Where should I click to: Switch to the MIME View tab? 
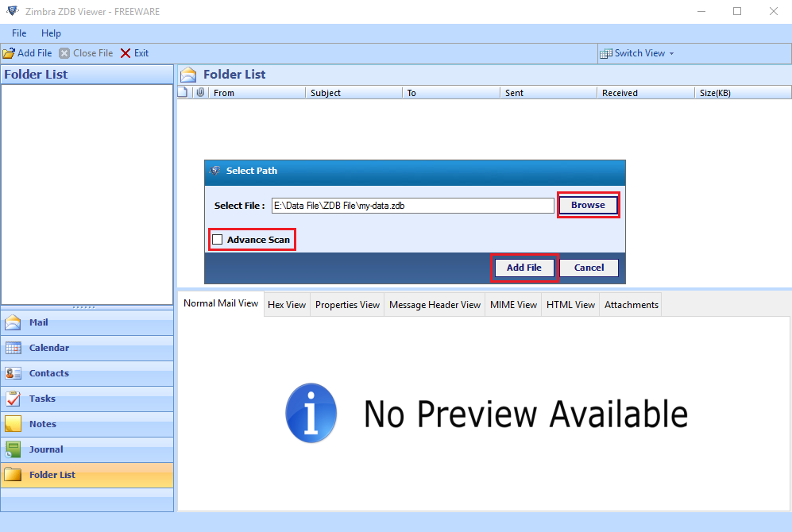click(x=514, y=305)
